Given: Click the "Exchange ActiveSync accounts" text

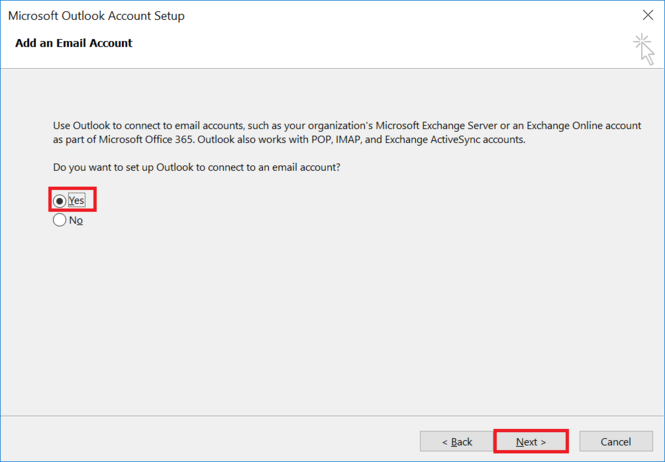Looking at the screenshot, I should pyautogui.click(x=453, y=140).
